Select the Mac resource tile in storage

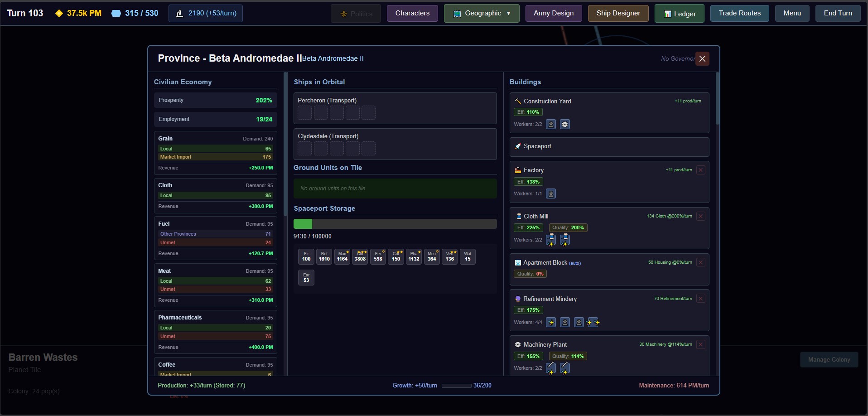coord(342,256)
